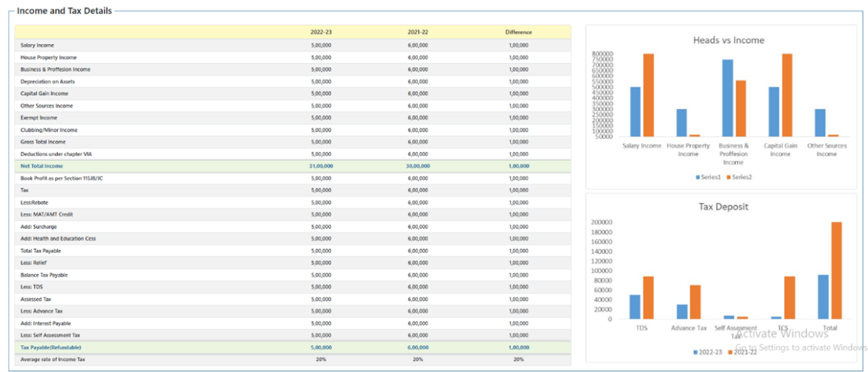This screenshot has width=868, height=372.
Task: Click the Heads vs Income chart title
Action: (728, 41)
